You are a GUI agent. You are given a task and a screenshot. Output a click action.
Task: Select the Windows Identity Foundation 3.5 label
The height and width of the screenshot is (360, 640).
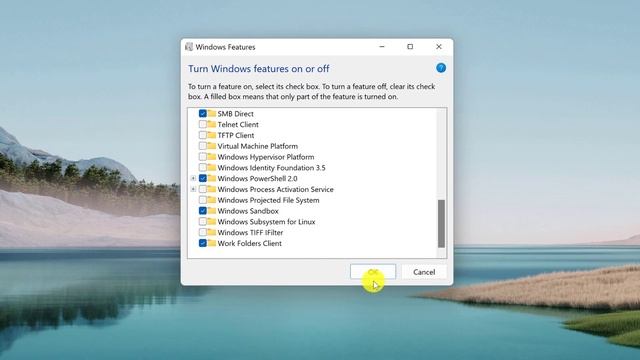(271, 167)
